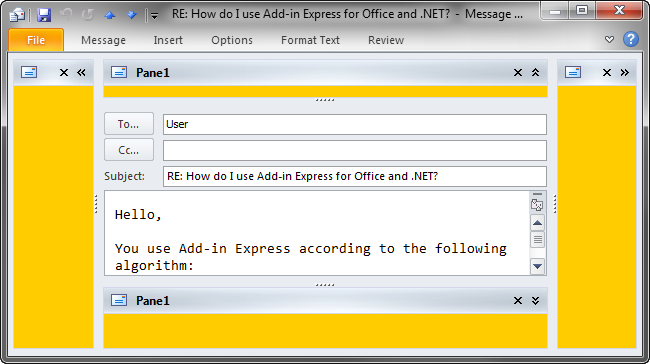Click the left pane form icon
The width and height of the screenshot is (650, 364).
[29, 73]
